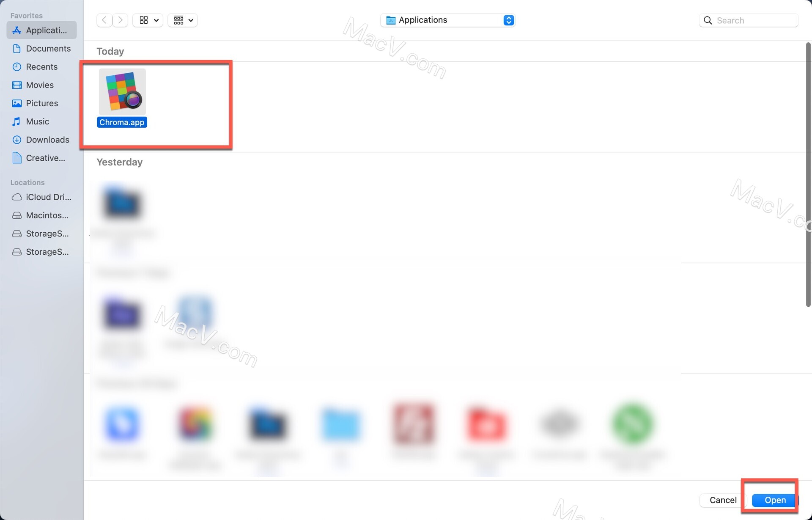The height and width of the screenshot is (520, 812).
Task: Select the Pictures favorites folder
Action: pyautogui.click(x=41, y=103)
